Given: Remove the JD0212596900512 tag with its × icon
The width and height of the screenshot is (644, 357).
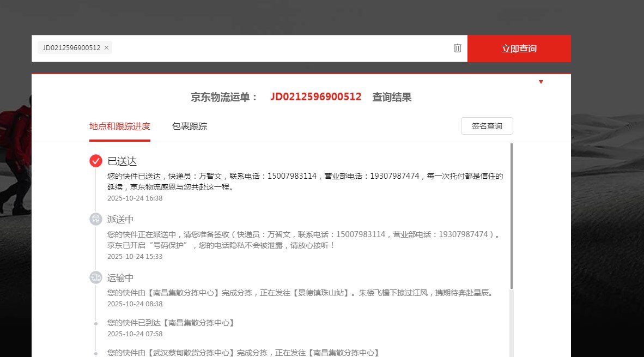Looking at the screenshot, I should point(106,48).
